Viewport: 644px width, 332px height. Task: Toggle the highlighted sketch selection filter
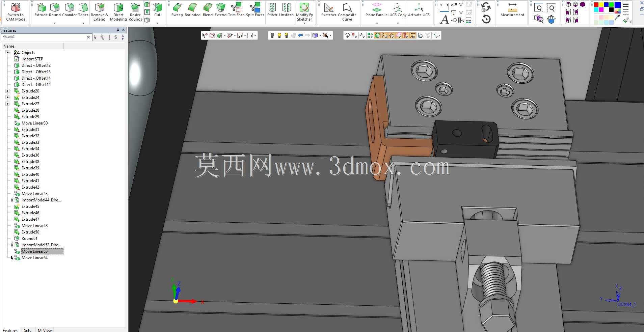click(405, 35)
